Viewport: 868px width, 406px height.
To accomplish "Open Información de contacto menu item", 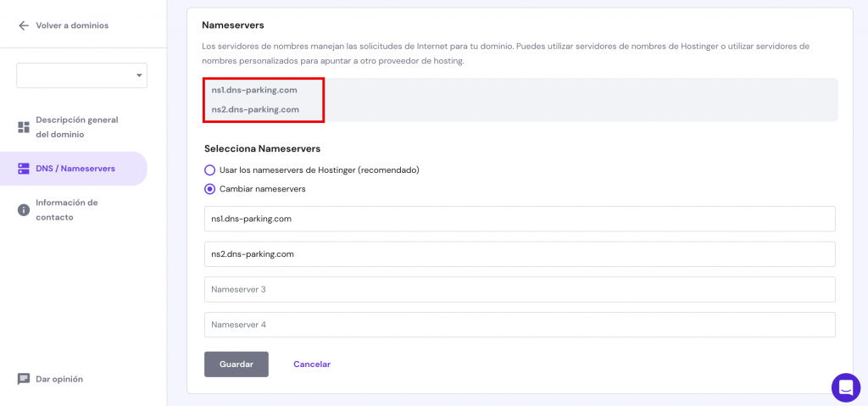I will coord(67,210).
